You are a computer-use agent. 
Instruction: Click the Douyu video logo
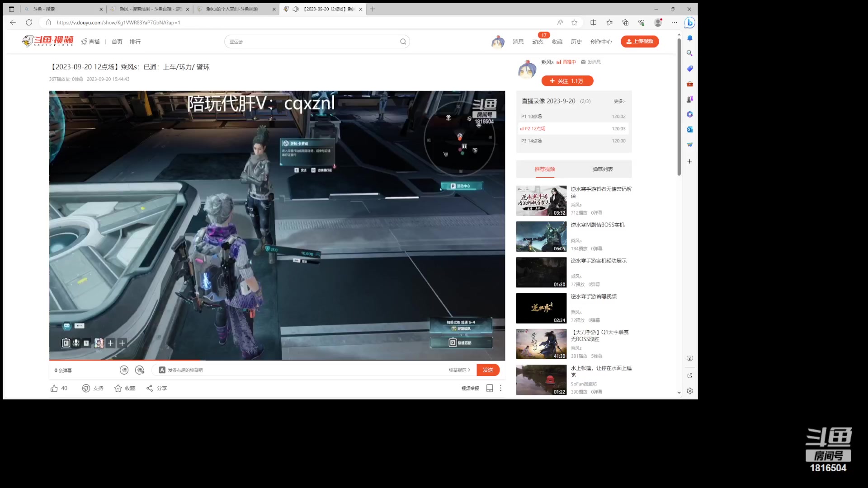47,41
